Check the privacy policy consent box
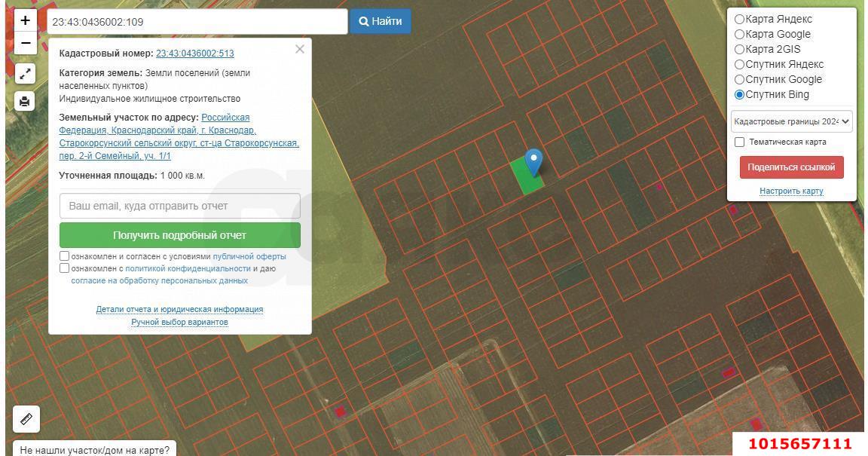The height and width of the screenshot is (456, 868). click(65, 268)
